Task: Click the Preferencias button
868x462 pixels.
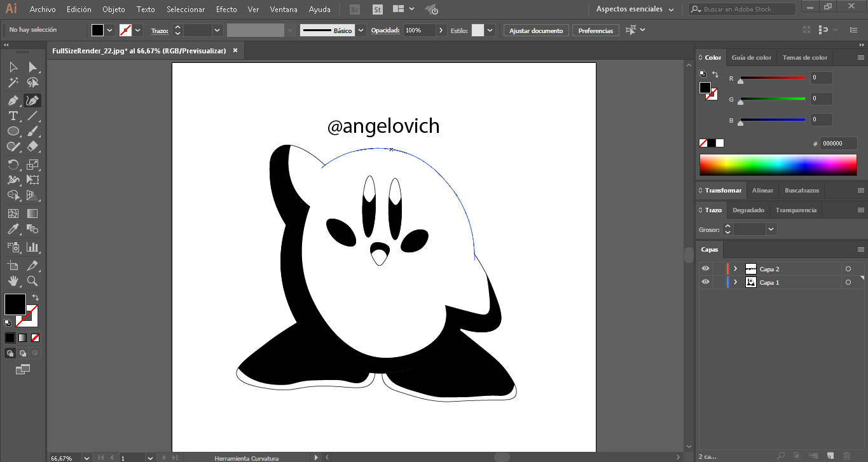Action: coord(596,31)
